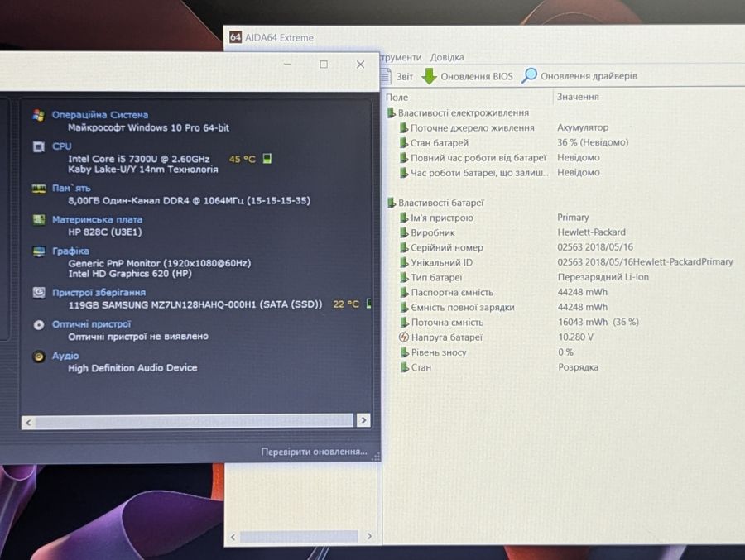The height and width of the screenshot is (560, 745).
Task: Click the Оптичні пристрої section link
Action: click(x=91, y=324)
